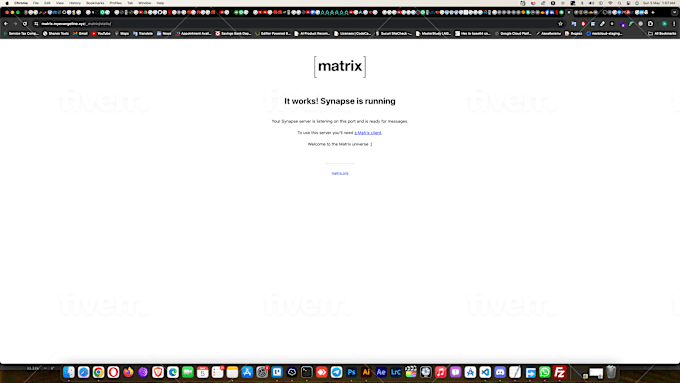
Task: Open Visual Studio Code from the dock
Action: coord(485,372)
